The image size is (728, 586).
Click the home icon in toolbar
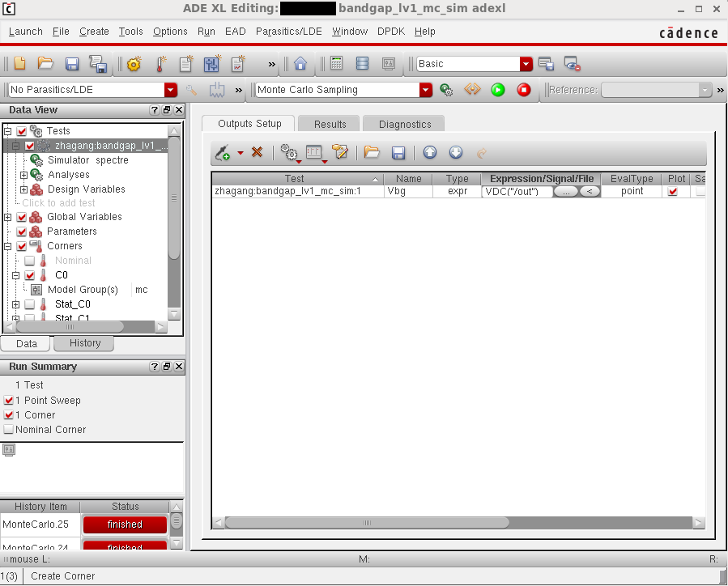(x=300, y=63)
